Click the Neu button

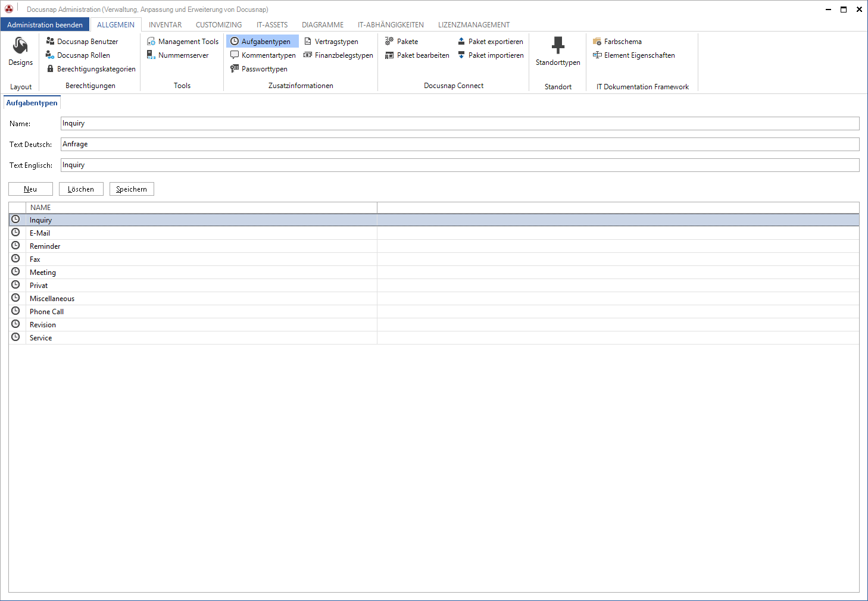pos(30,189)
